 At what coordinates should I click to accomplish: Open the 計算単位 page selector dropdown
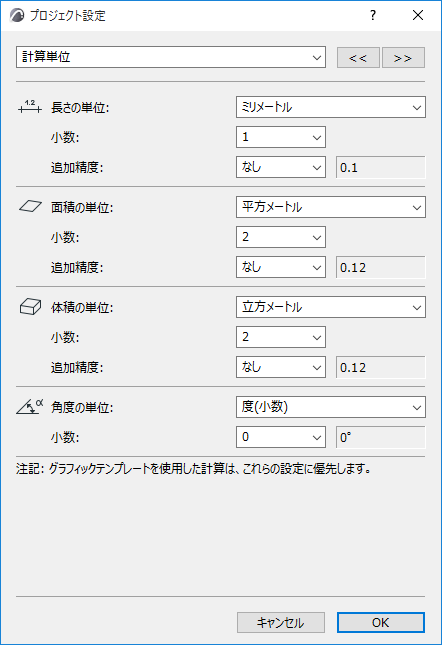(x=171, y=57)
